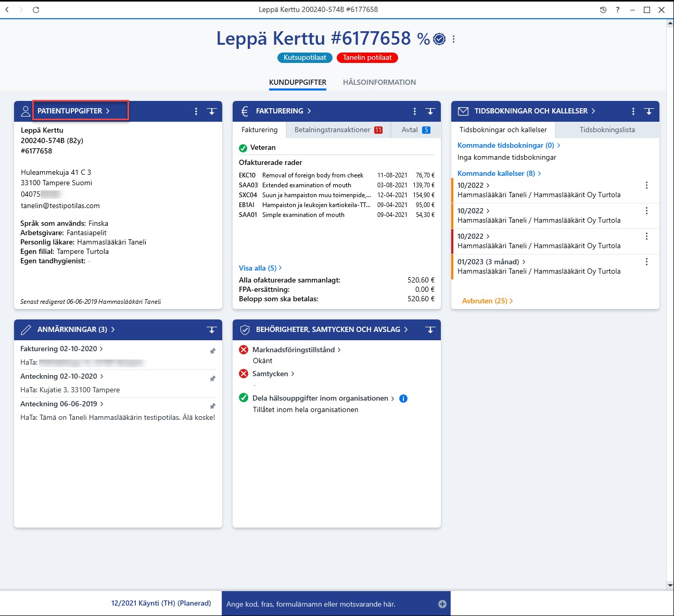Open the three-dot menu next to the patient name
Image resolution: width=674 pixels, height=616 pixels.
(454, 39)
